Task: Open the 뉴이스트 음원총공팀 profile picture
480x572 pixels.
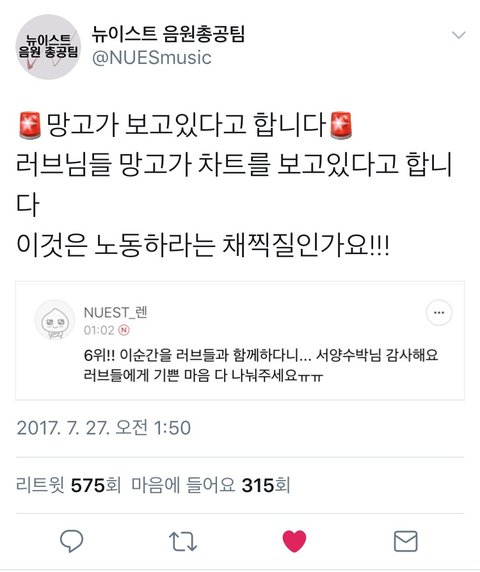Action: pos(48,47)
